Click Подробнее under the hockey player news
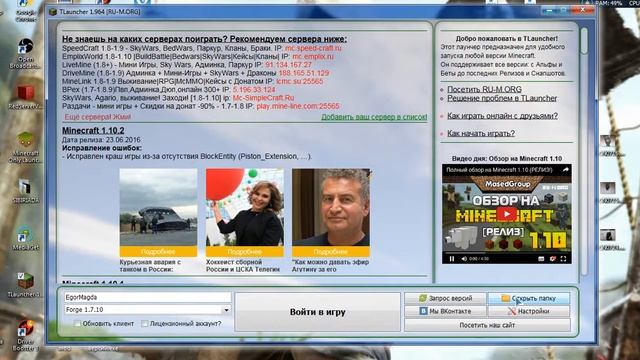This screenshot has width=640, height=360. [244, 251]
